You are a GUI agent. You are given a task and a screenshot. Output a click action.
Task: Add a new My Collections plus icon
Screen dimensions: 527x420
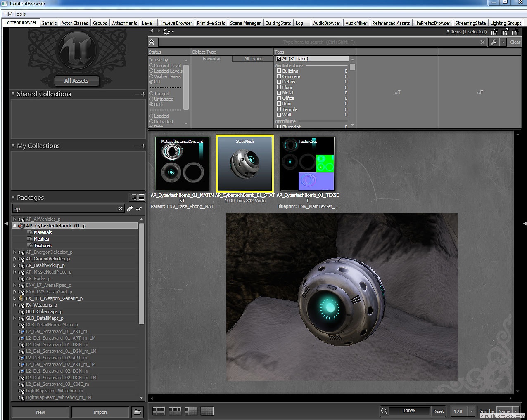point(143,146)
